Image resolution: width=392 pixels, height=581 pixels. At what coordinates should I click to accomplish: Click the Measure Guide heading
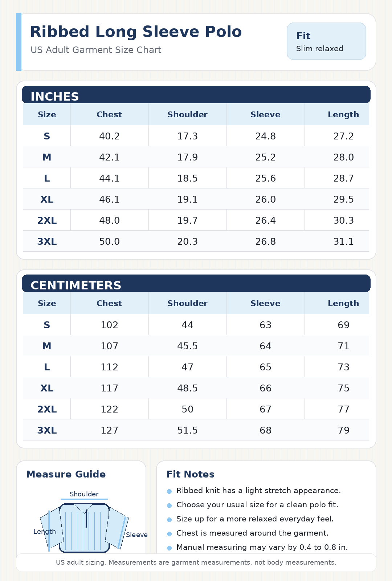pyautogui.click(x=66, y=474)
